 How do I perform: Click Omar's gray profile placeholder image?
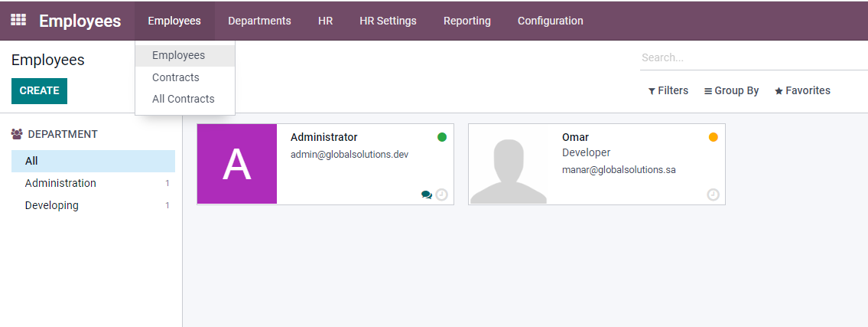(x=509, y=164)
